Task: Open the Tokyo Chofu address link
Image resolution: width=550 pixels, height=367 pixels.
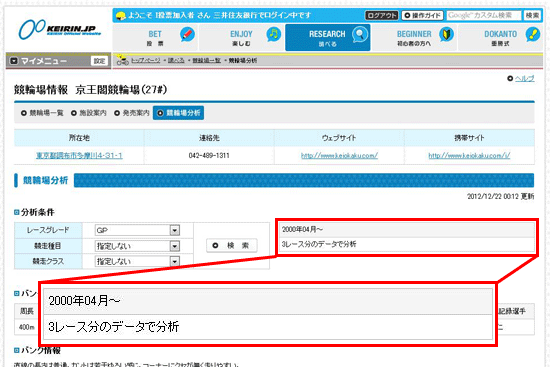Action: [x=79, y=155]
